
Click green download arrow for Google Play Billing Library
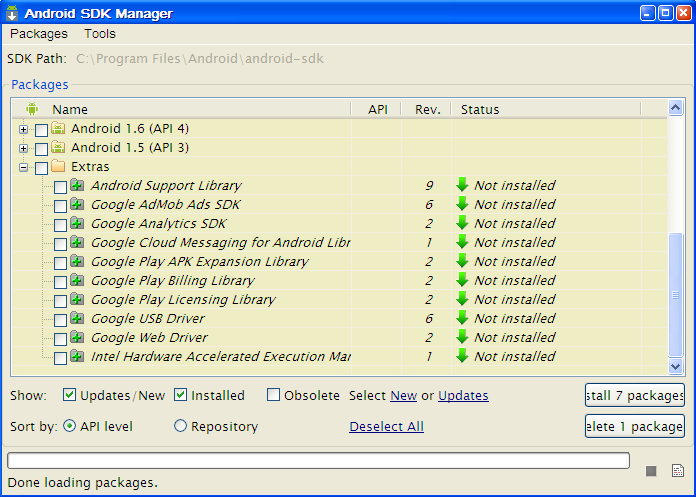[462, 280]
